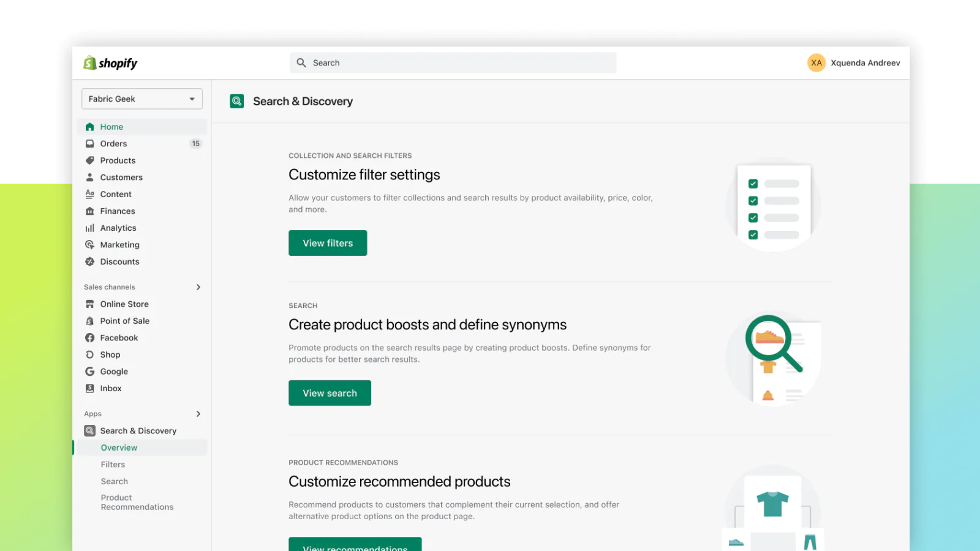Click the Analytics bar chart icon

tap(90, 228)
